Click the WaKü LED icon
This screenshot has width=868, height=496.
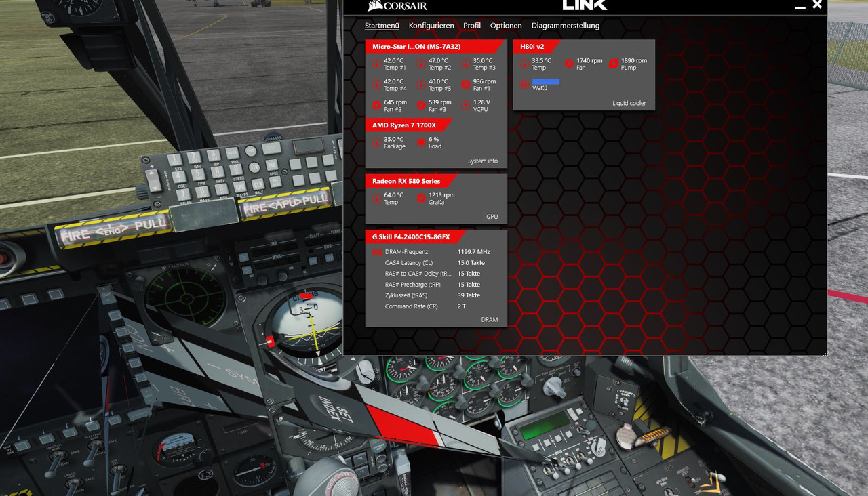(x=525, y=84)
